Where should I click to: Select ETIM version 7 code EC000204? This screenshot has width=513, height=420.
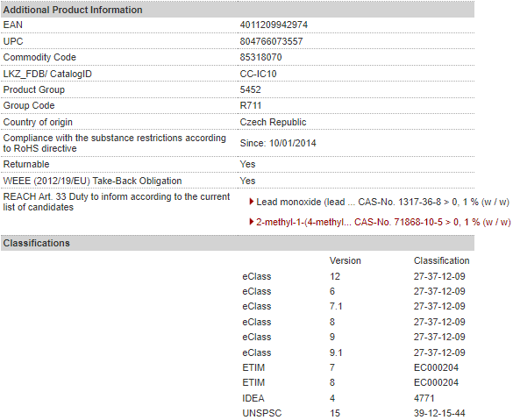tap(436, 367)
